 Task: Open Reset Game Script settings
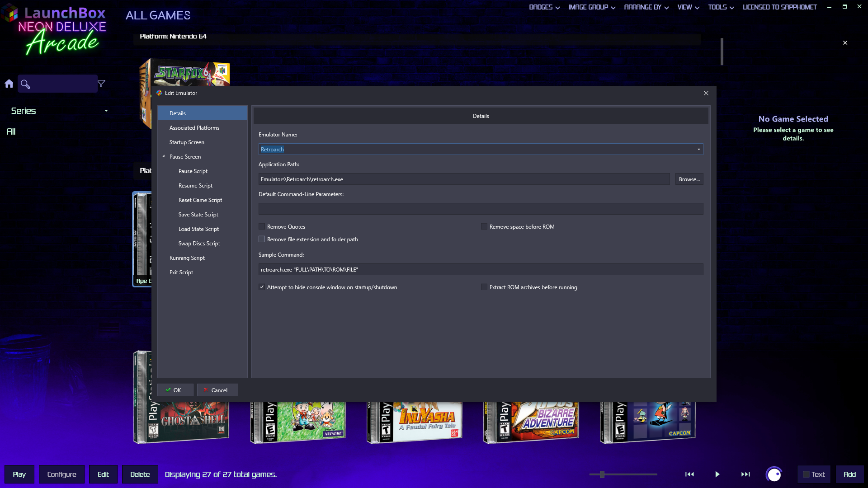[200, 200]
